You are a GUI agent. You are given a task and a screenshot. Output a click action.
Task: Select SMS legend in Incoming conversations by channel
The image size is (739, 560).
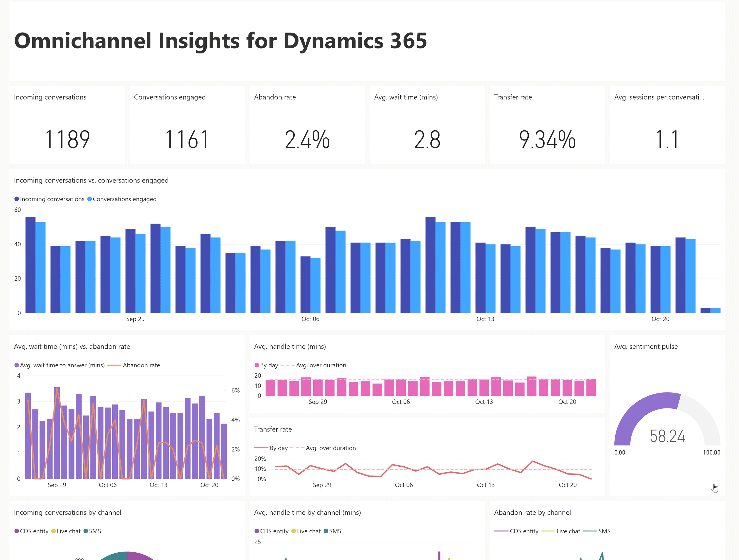(92, 531)
